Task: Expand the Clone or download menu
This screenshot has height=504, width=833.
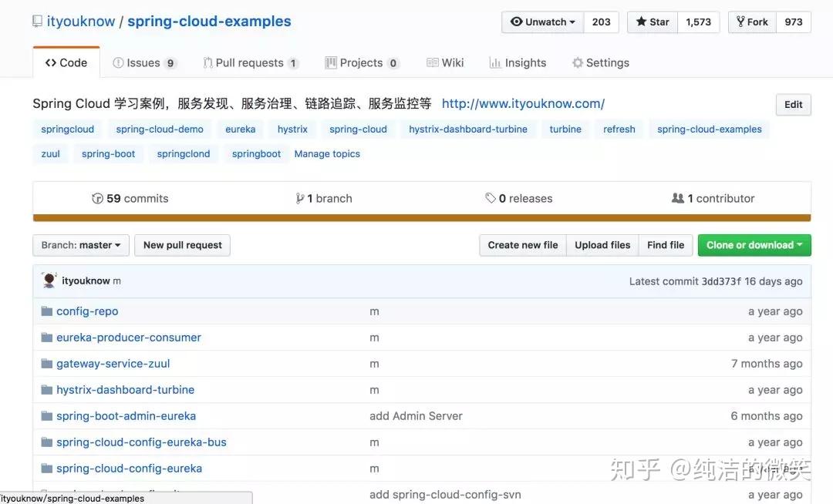Action: (754, 245)
